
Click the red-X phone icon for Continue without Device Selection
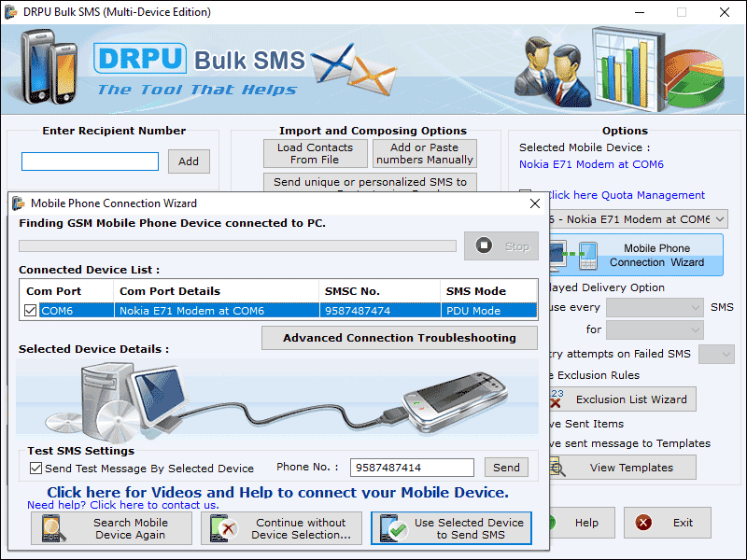click(224, 526)
